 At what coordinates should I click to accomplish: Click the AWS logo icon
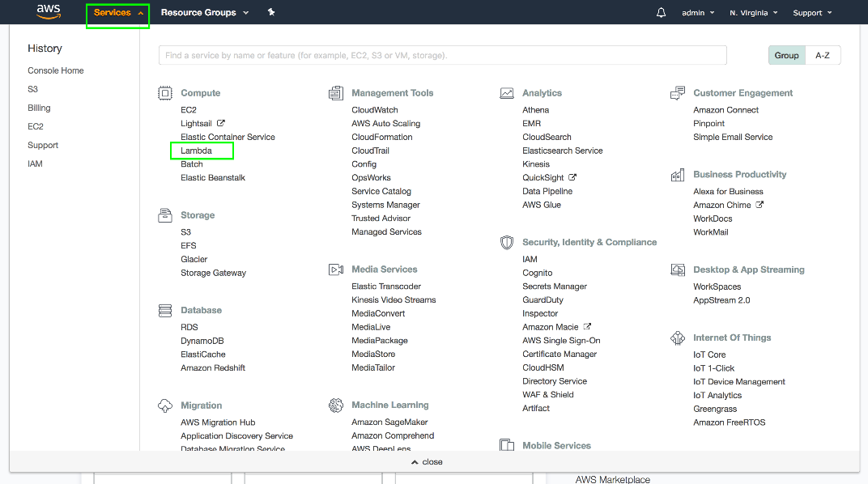[49, 12]
